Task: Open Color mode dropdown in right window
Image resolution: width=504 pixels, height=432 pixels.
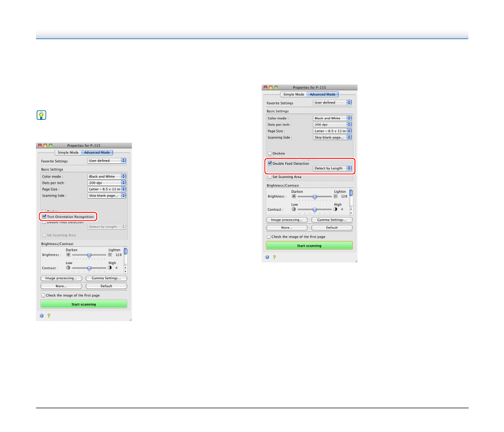Action: [x=332, y=118]
